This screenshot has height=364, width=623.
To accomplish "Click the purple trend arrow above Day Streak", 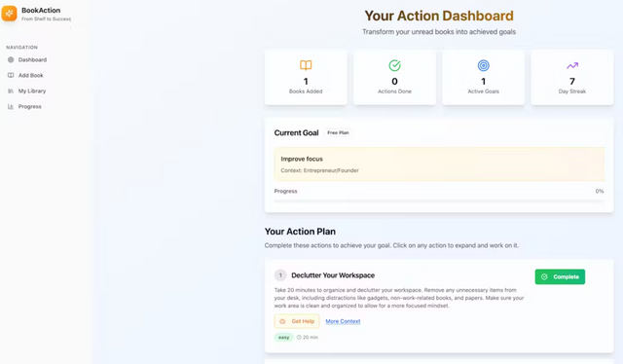I will pyautogui.click(x=572, y=65).
